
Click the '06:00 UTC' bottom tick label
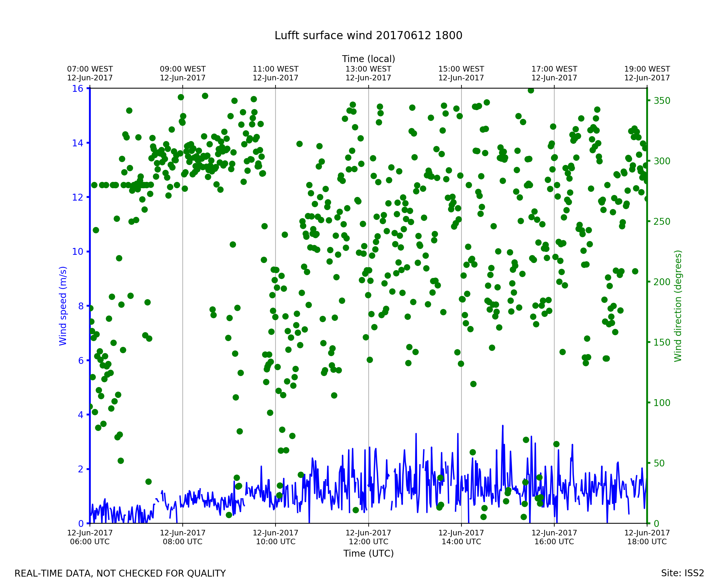[90, 542]
